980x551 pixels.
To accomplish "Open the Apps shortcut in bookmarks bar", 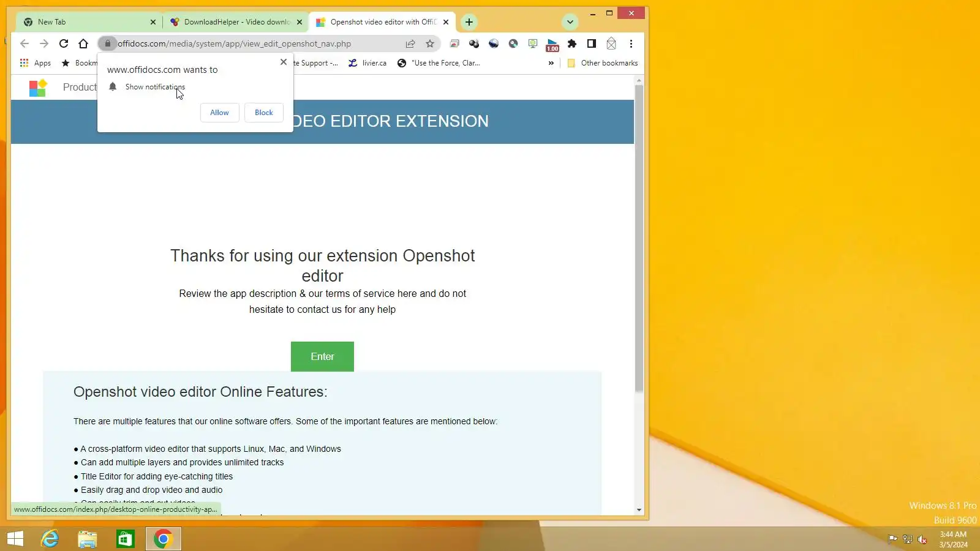I will (x=36, y=63).
